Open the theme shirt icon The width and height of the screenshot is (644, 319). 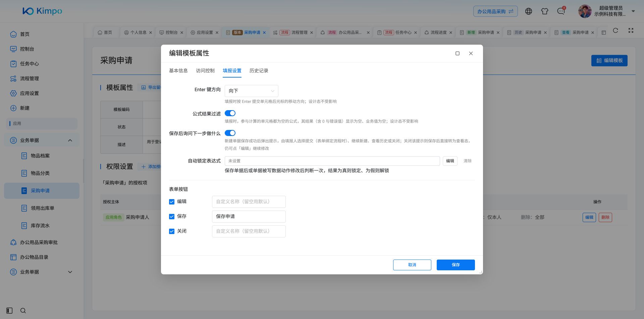[545, 11]
